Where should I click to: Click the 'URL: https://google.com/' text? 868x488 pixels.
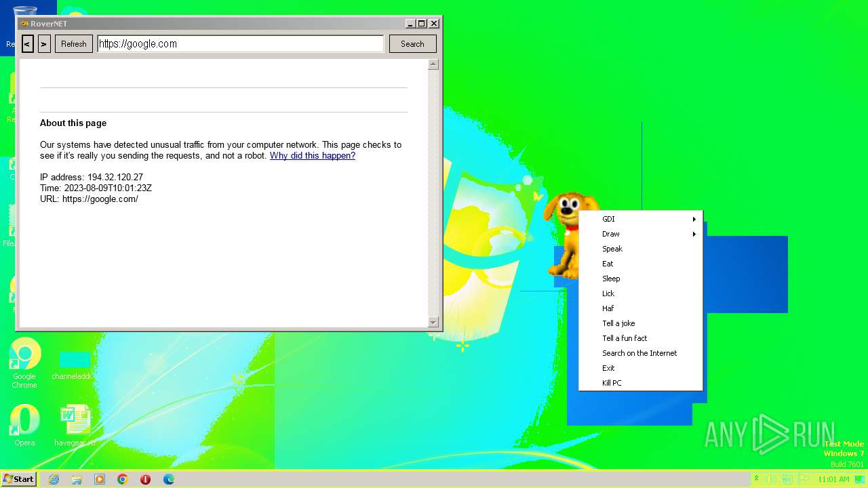point(89,199)
